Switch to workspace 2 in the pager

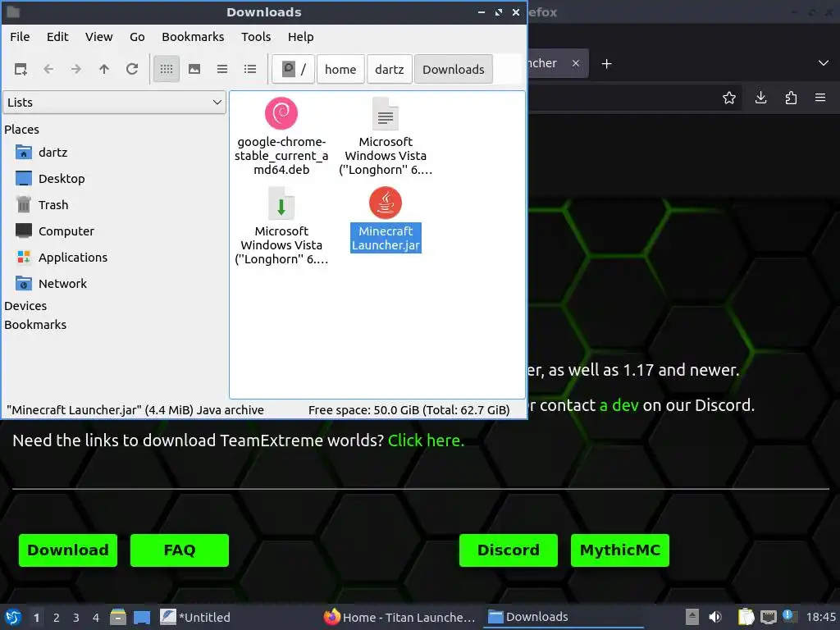click(x=57, y=618)
